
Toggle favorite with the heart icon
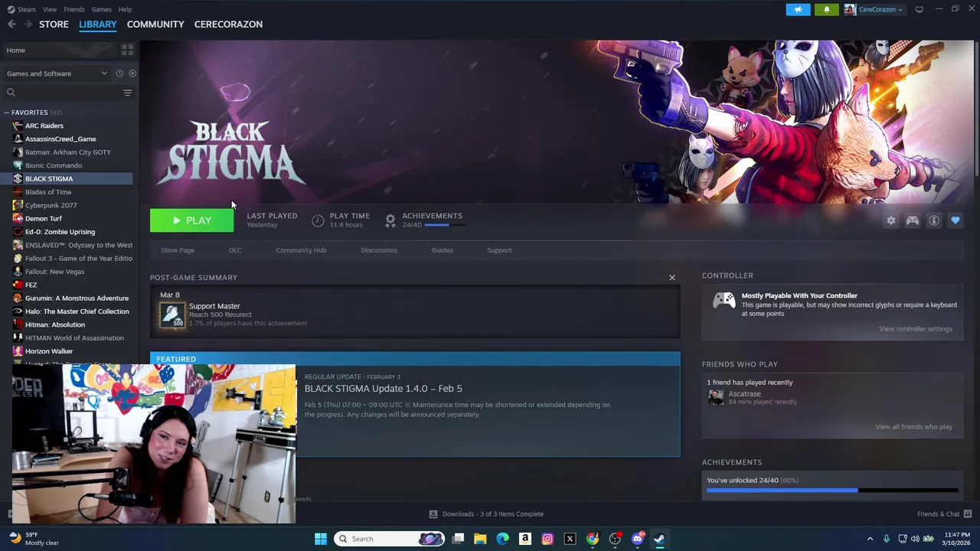[955, 220]
